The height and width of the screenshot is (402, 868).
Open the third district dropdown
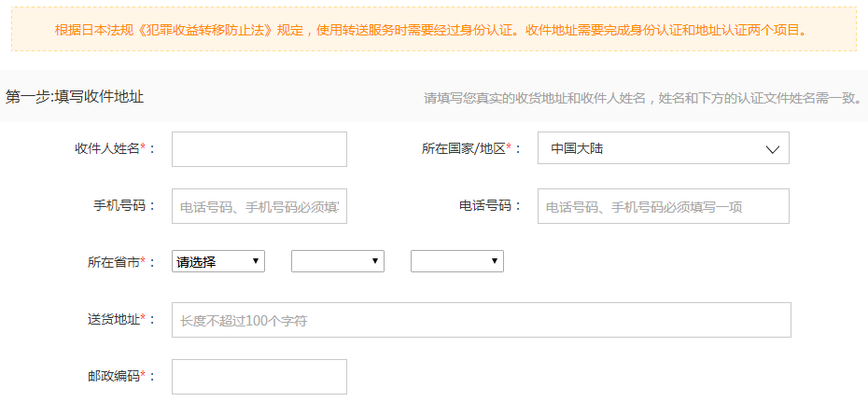pyautogui.click(x=457, y=262)
